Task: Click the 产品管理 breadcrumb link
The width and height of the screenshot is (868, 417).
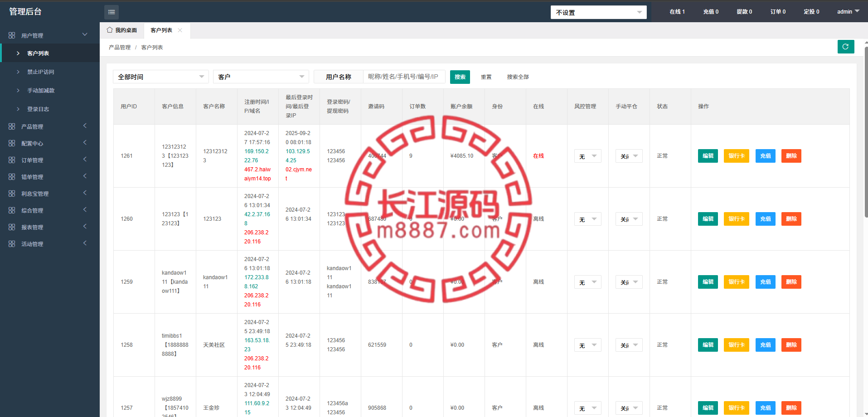Action: click(120, 48)
